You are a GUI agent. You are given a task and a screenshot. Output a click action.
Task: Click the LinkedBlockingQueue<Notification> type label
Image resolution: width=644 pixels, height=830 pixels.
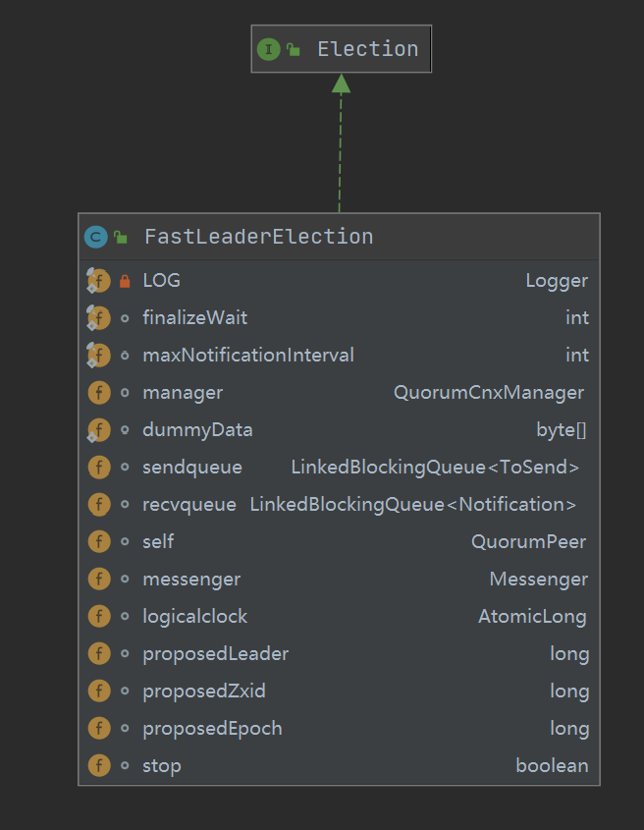[x=412, y=505]
